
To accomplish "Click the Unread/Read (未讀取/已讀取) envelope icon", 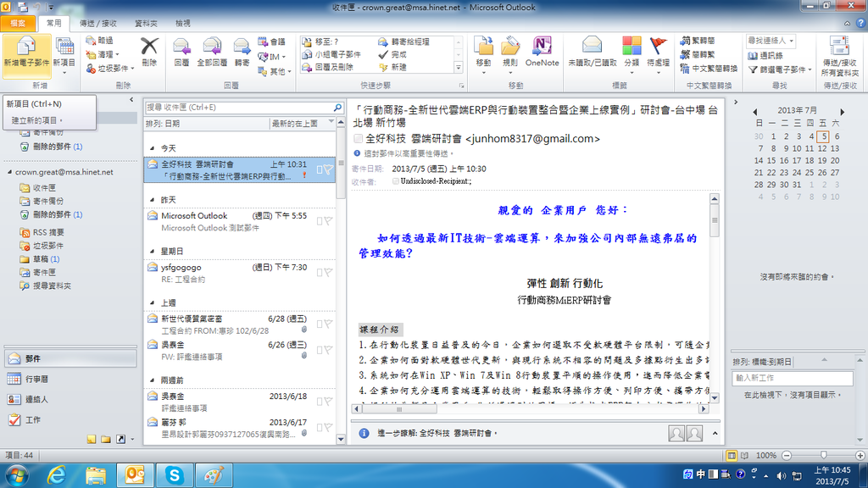I will point(592,46).
